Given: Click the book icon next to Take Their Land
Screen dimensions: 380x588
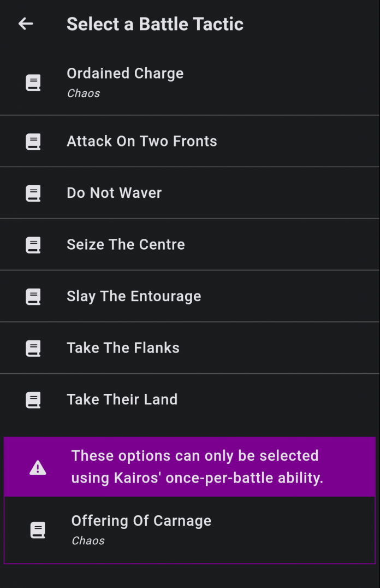Looking at the screenshot, I should click(33, 399).
